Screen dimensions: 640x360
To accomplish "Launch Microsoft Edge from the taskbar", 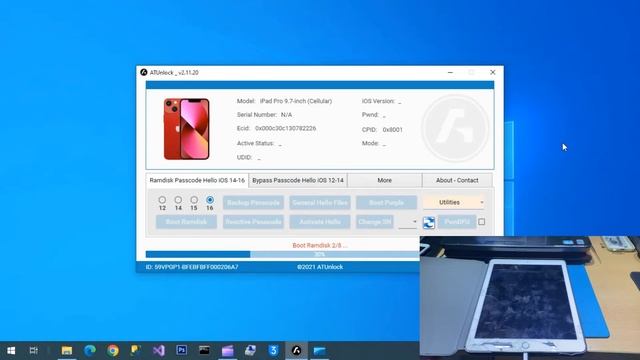I will pos(90,351).
